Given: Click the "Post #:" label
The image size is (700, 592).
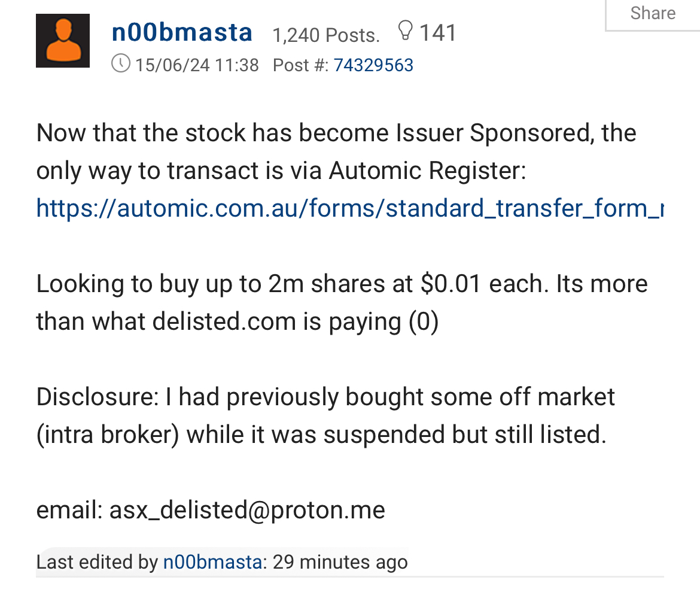Looking at the screenshot, I should (300, 65).
